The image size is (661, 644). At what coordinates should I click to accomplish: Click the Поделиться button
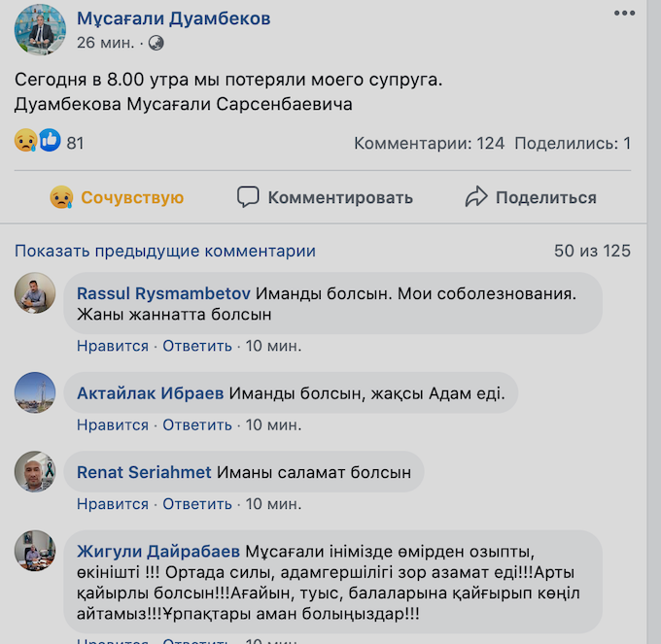[531, 197]
